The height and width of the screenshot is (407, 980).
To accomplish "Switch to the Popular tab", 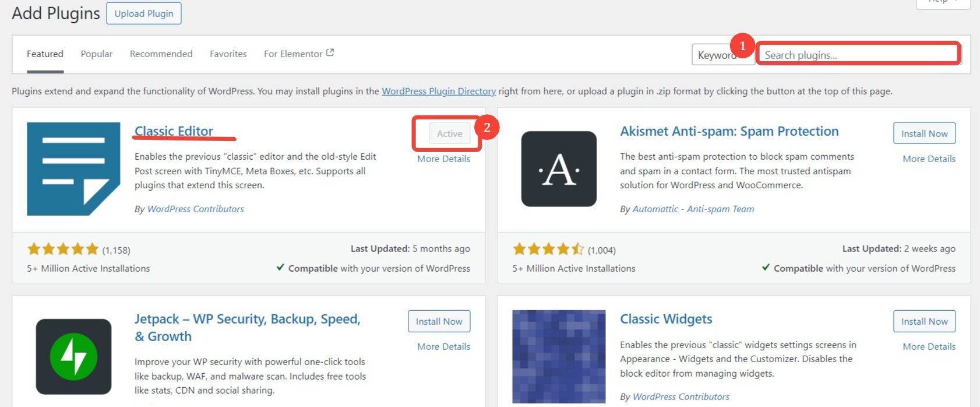I will tap(96, 54).
